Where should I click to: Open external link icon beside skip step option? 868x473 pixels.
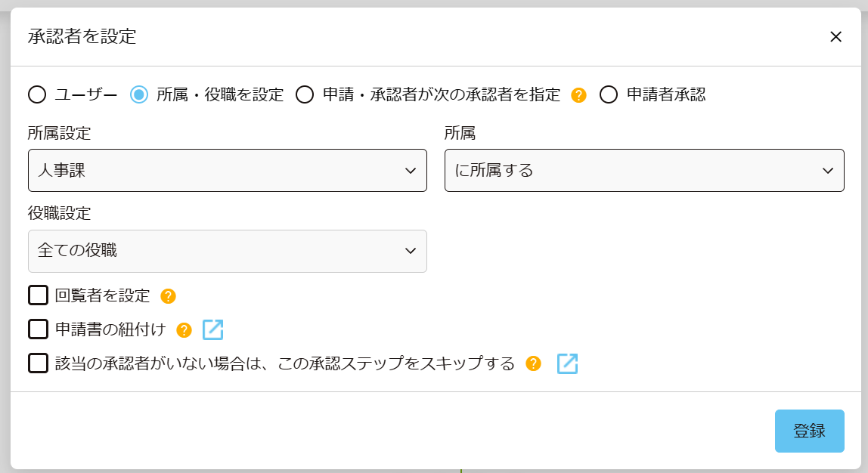click(567, 364)
